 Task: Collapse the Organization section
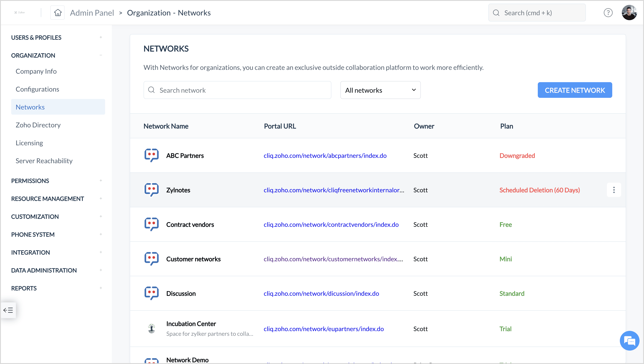(x=101, y=55)
